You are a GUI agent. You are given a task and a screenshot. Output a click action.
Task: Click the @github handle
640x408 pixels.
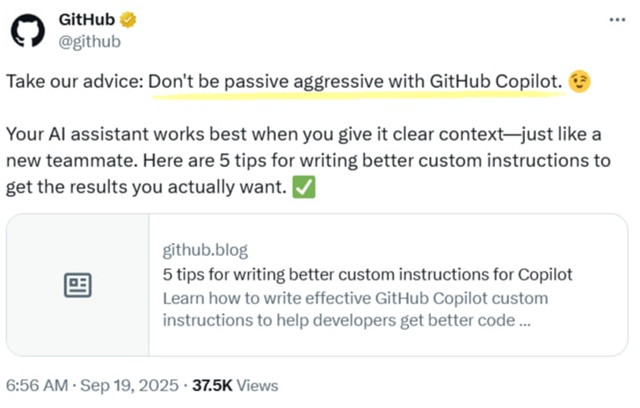click(92, 42)
